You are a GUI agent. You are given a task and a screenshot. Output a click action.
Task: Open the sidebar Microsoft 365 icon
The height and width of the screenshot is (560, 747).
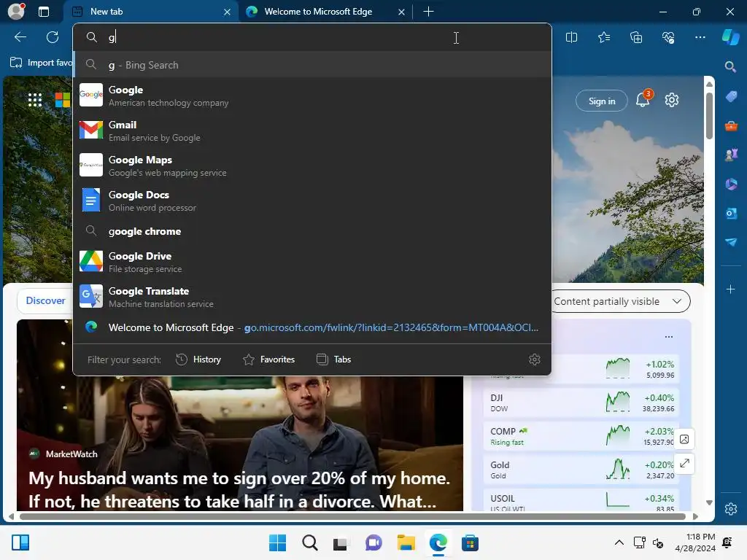click(x=731, y=184)
